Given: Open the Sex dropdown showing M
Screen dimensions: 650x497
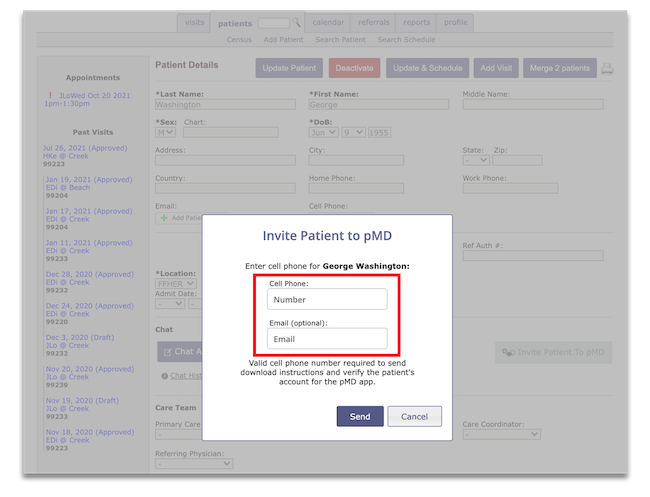Looking at the screenshot, I should pyautogui.click(x=165, y=132).
